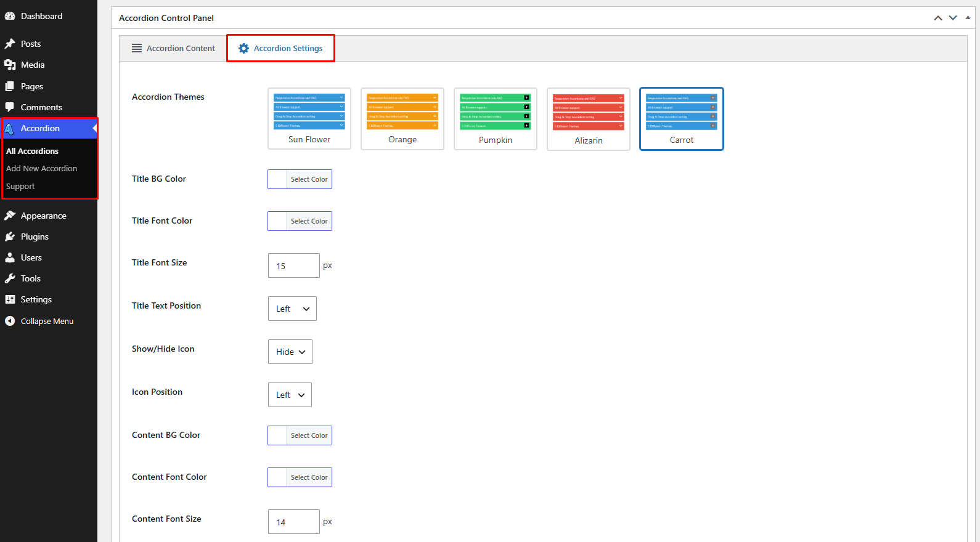
Task: Click the Users person icon
Action: click(10, 257)
